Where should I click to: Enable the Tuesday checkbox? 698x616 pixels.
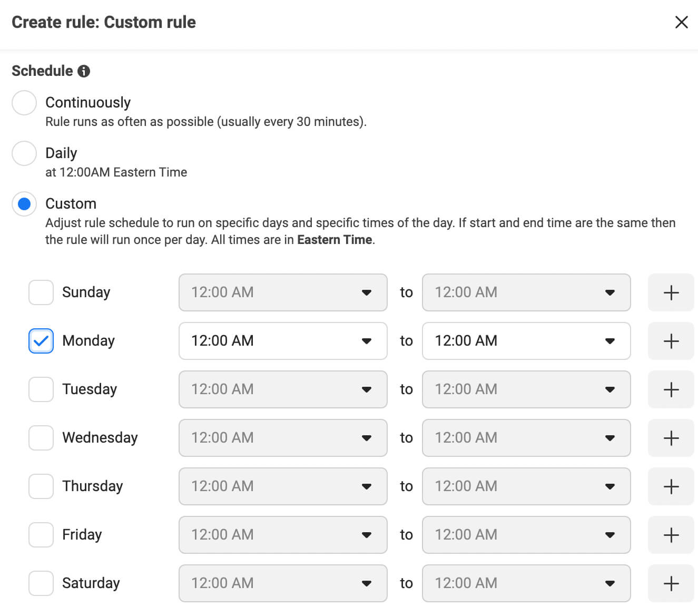pos(41,389)
